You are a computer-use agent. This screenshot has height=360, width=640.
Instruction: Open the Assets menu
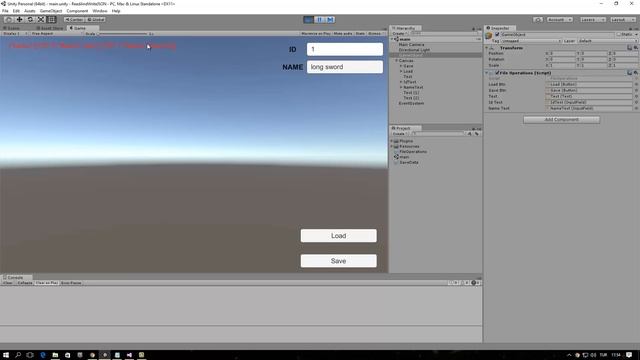(x=30, y=11)
